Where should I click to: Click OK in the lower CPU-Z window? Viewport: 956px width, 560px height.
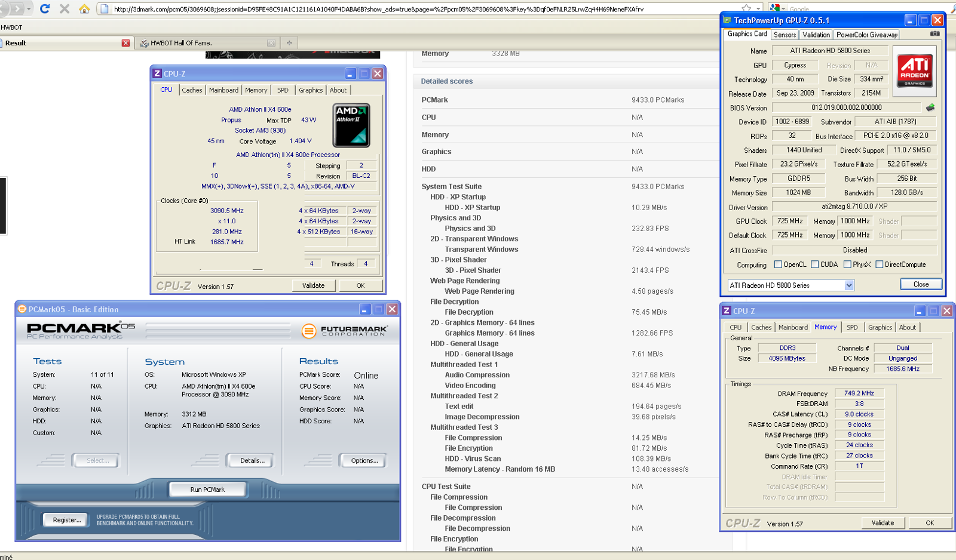tap(930, 523)
